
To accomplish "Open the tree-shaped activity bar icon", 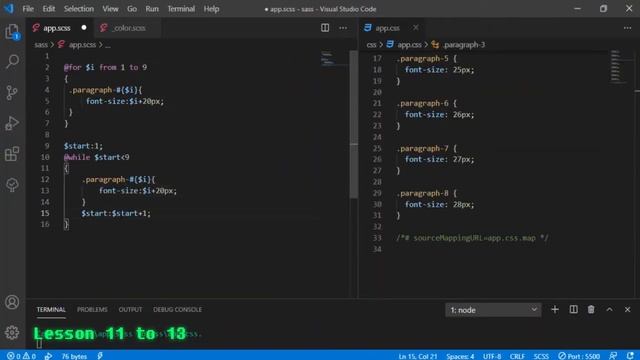I will (12, 184).
